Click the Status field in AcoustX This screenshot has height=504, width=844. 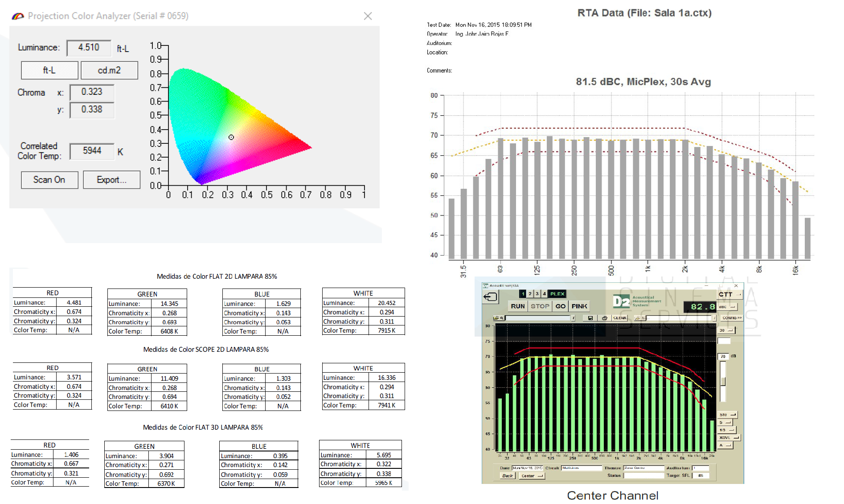click(x=643, y=476)
